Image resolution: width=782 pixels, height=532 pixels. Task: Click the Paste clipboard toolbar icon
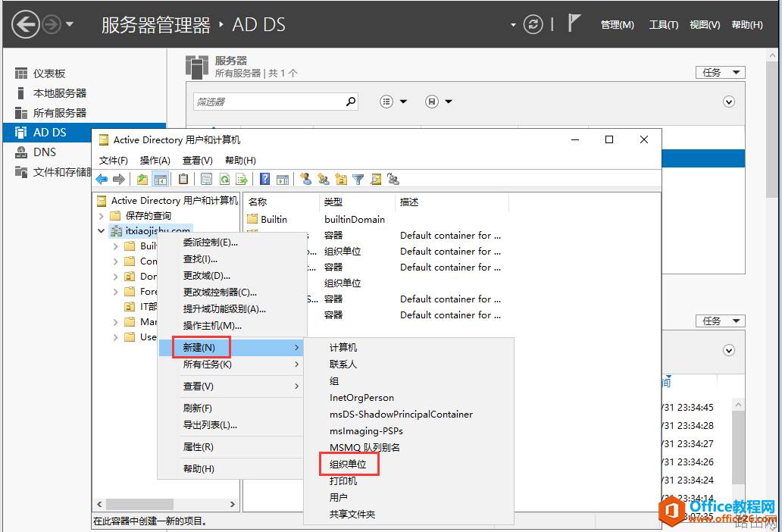(x=183, y=179)
